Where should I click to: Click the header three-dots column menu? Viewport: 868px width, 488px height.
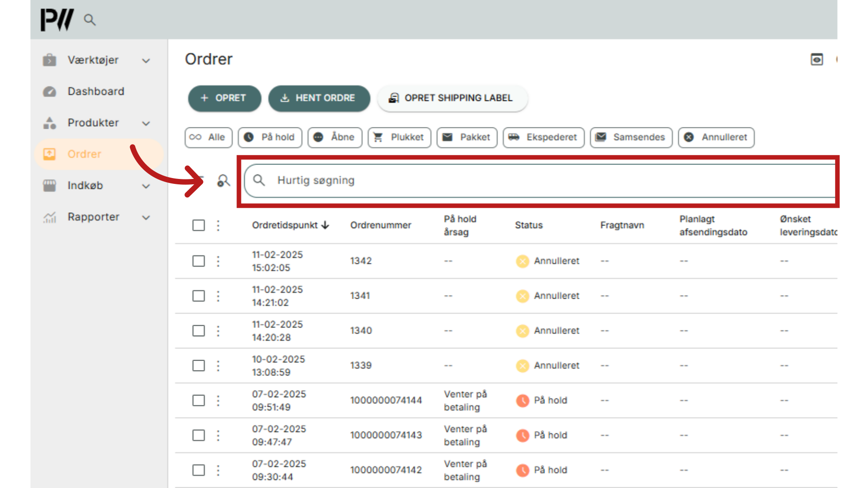[218, 225]
